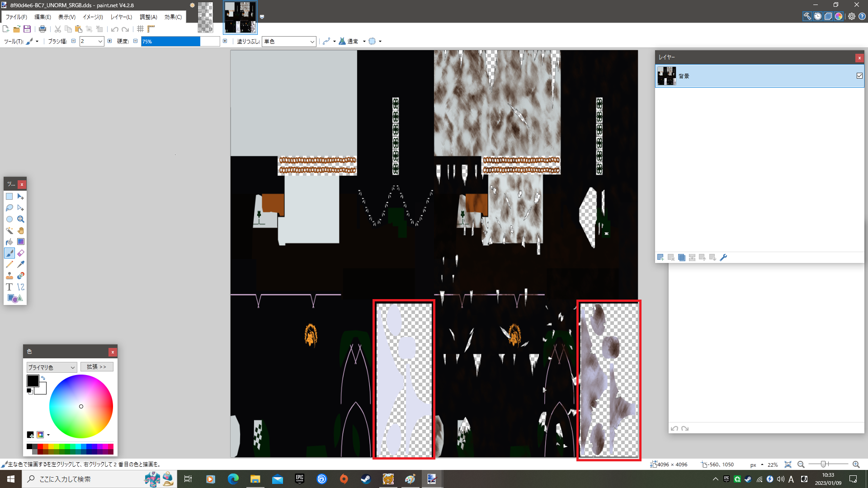Select the 背景 layer row

click(759, 76)
